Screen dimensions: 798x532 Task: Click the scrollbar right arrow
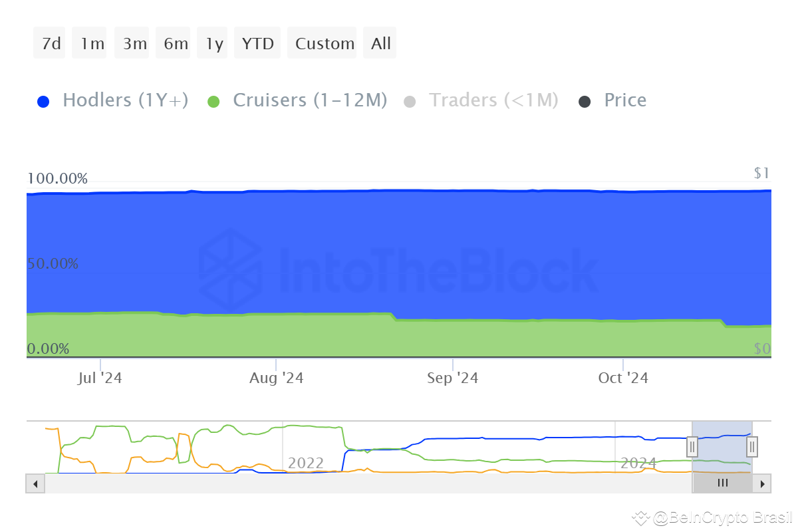click(x=762, y=483)
